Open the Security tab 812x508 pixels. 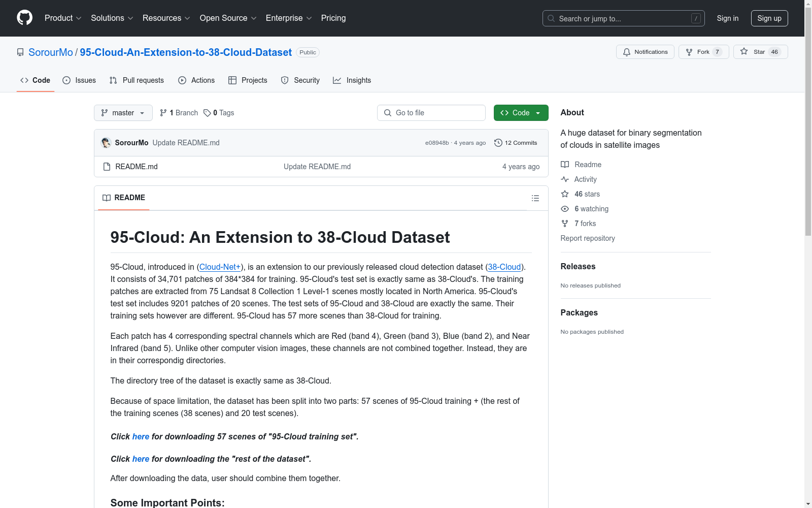coord(300,80)
